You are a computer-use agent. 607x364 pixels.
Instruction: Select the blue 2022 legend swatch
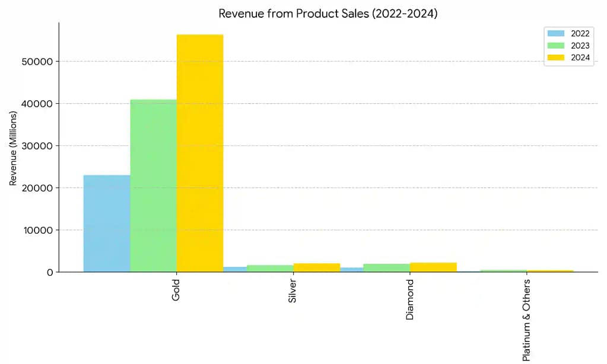coord(555,34)
